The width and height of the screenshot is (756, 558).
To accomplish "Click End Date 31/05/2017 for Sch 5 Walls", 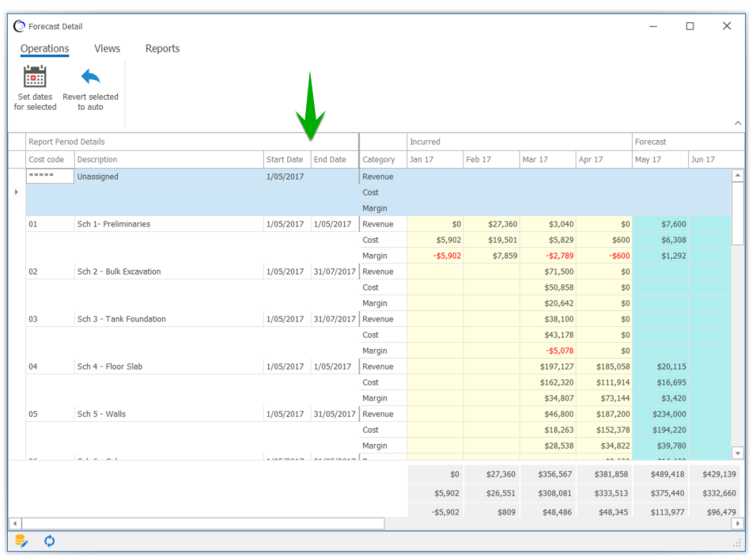I will tap(335, 414).
